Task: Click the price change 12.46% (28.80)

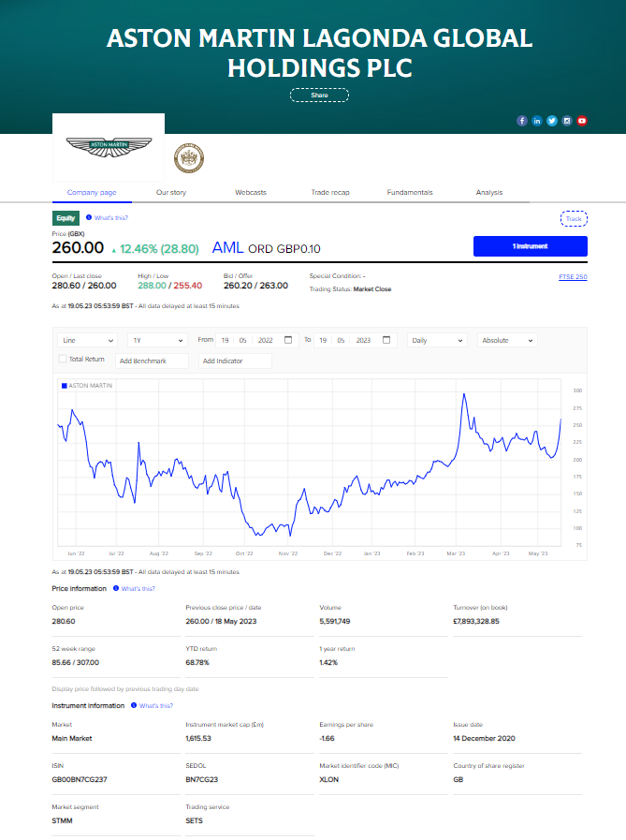Action: (x=159, y=249)
